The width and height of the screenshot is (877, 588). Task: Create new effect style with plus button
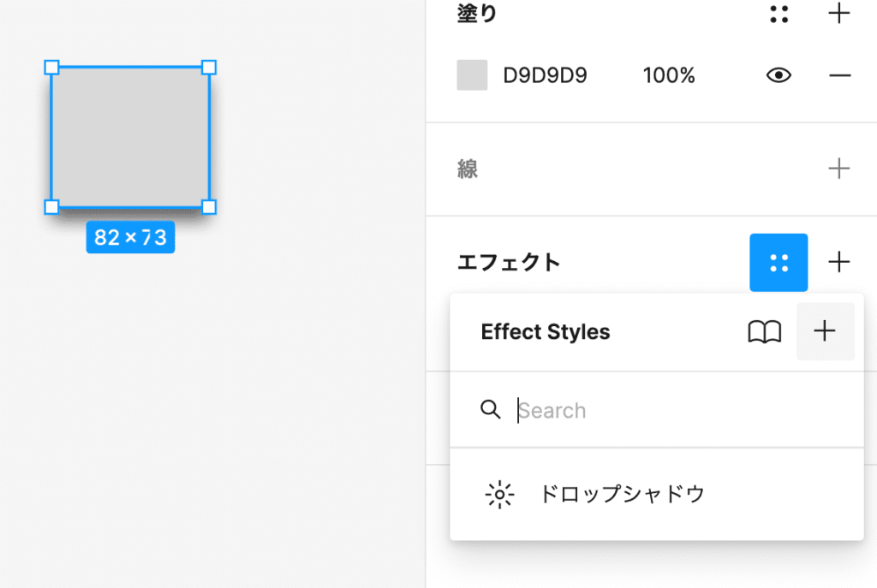tap(825, 332)
